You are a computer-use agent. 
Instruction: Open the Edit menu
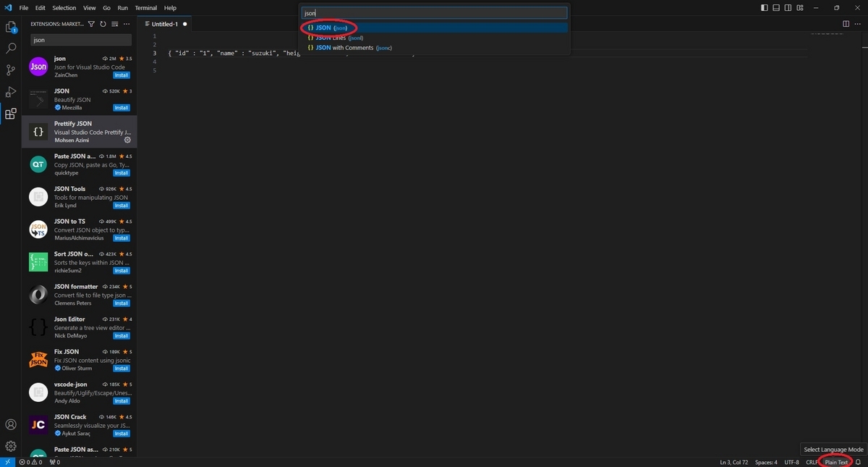click(x=41, y=7)
